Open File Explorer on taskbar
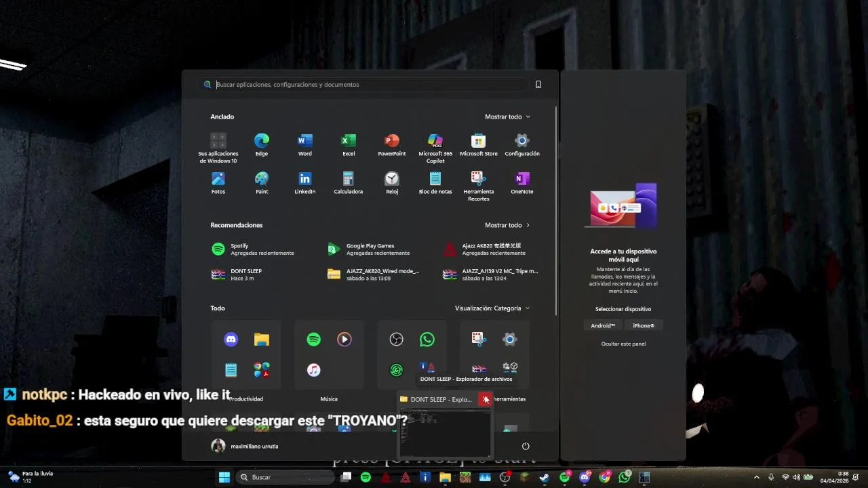 coord(445,477)
